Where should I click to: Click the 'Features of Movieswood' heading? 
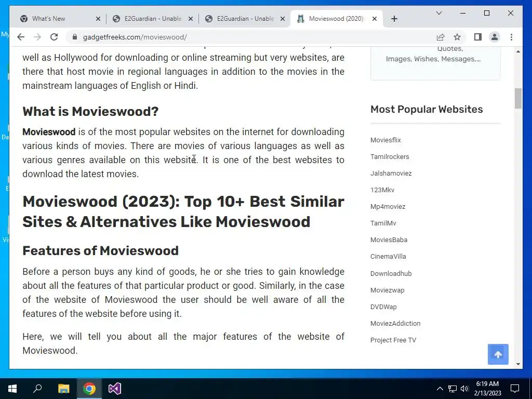point(100,251)
